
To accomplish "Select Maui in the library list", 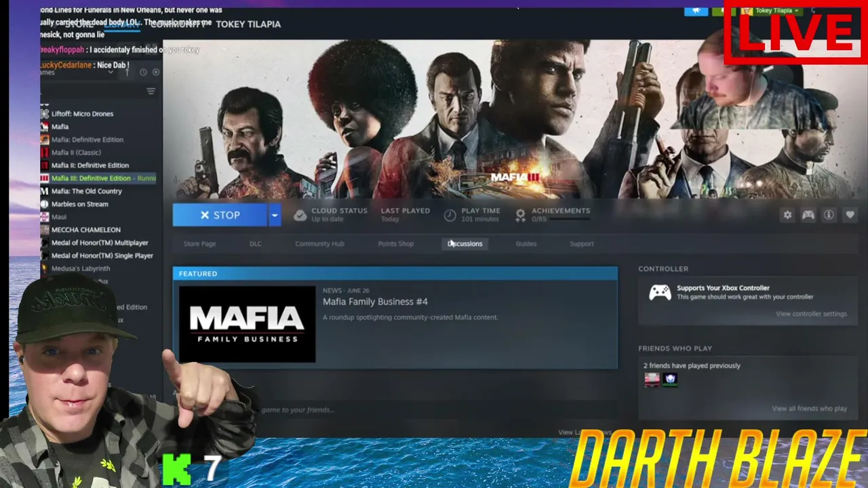I will 59,217.
